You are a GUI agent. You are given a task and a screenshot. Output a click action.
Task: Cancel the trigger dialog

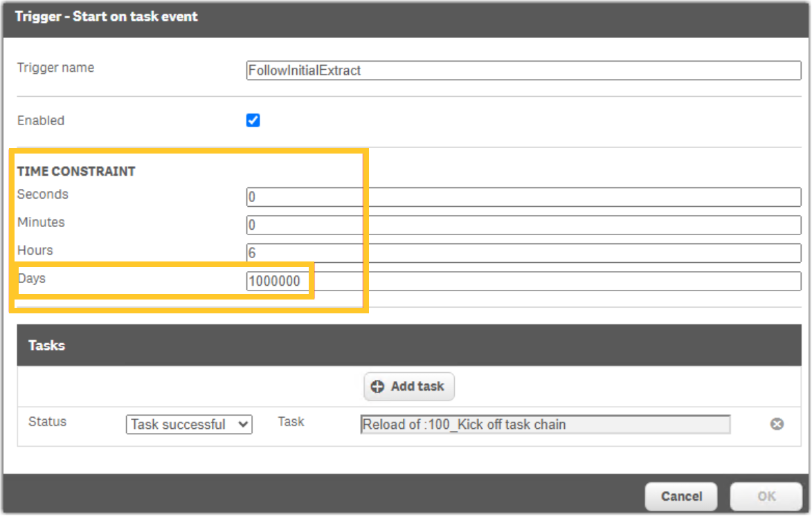[680, 496]
